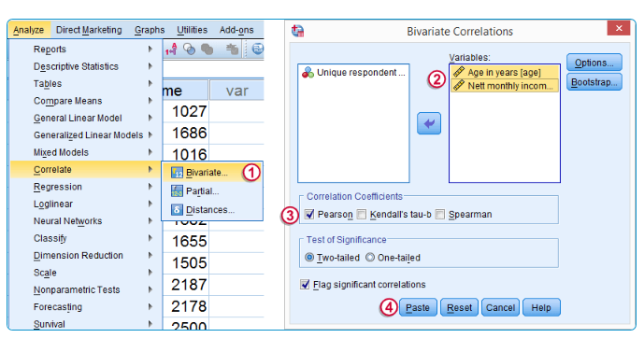This screenshot has width=644, height=338.
Task: Select the Nonparametric Tests menu entry
Action: [x=85, y=290]
